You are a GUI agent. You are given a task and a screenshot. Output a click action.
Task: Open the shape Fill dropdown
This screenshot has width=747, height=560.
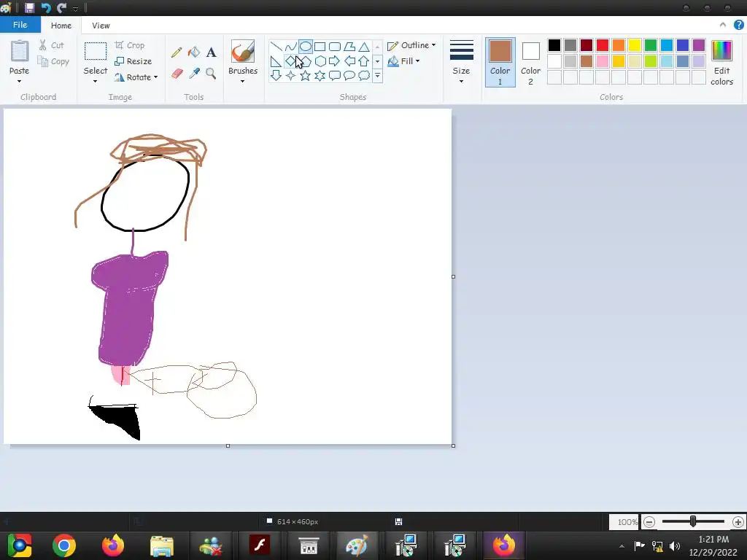[x=404, y=61]
